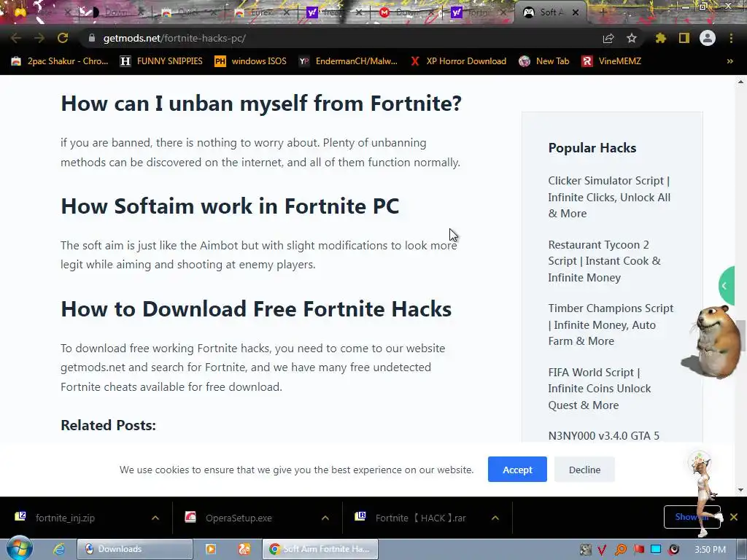Viewport: 747px width, 560px height.
Task: Bookmark this page with the star icon
Action: coord(631,38)
